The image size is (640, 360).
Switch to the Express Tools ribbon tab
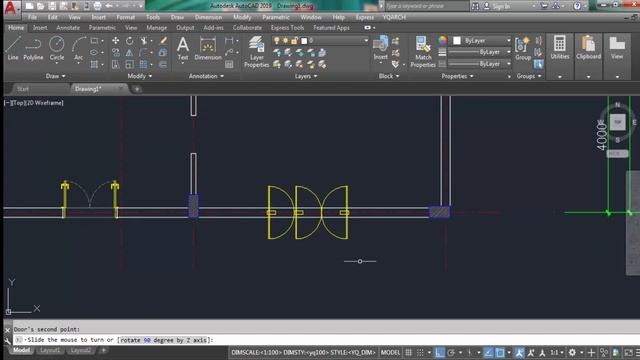pos(287,28)
